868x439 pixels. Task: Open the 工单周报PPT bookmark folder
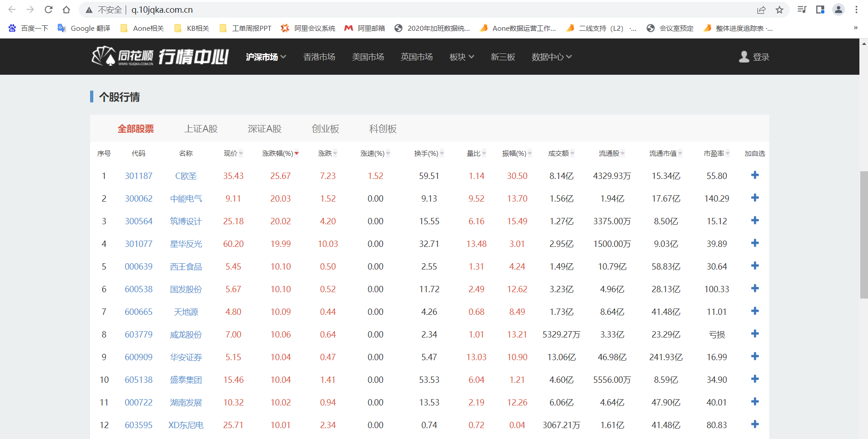245,28
